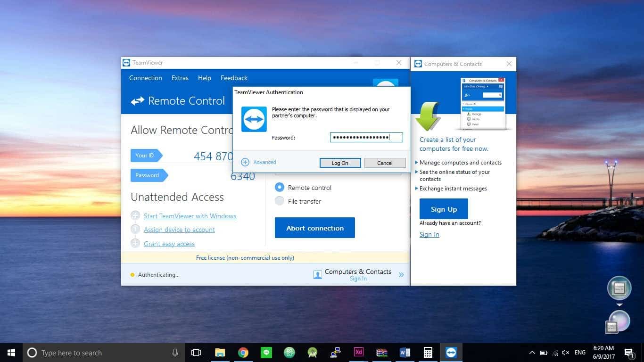Click TeamViewer title bar icon in main window

[x=126, y=63]
